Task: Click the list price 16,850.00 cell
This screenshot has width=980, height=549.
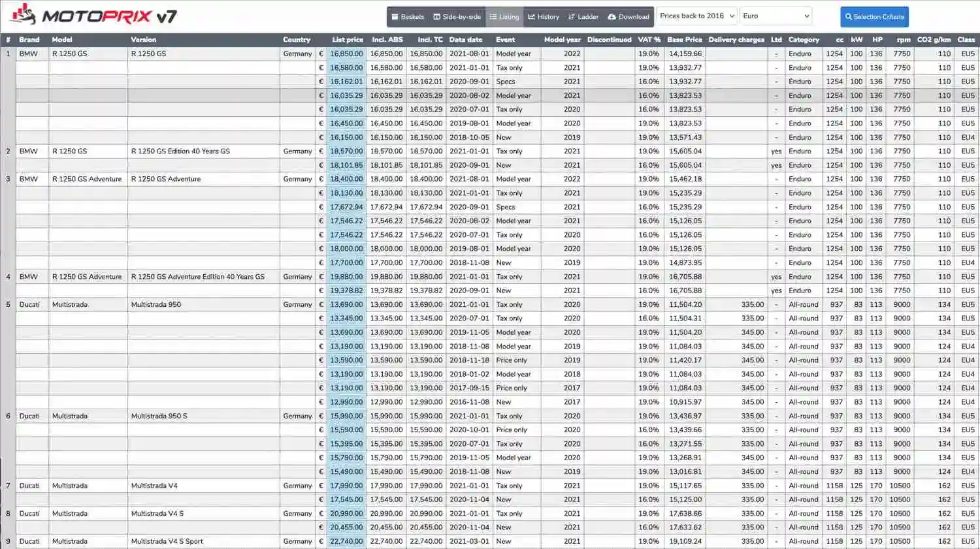Action: 346,54
